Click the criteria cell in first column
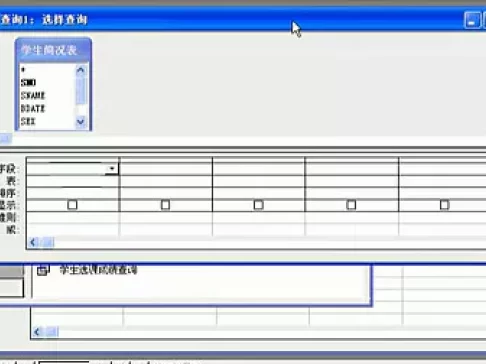The height and width of the screenshot is (364, 486). pos(73,217)
